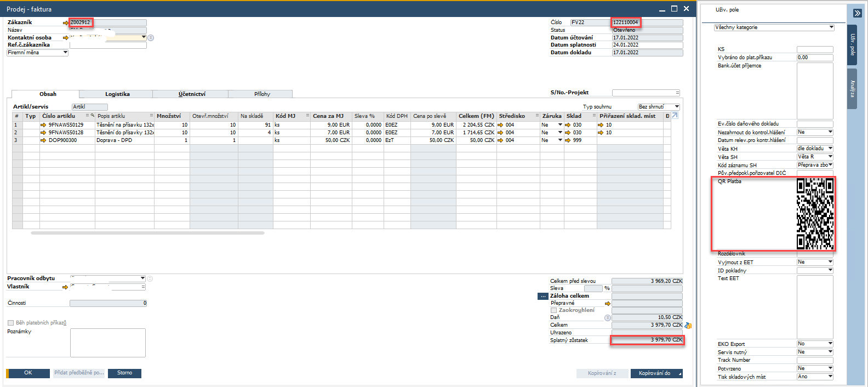Switch to the Přílohy tab
The width and height of the screenshot is (868, 387).
[261, 94]
